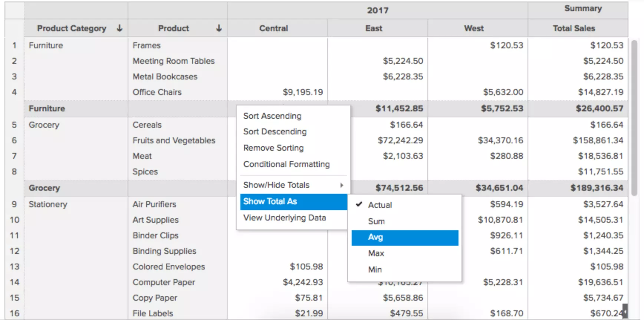The image size is (644, 320).
Task: Choose Avg as the total type
Action: tap(376, 237)
